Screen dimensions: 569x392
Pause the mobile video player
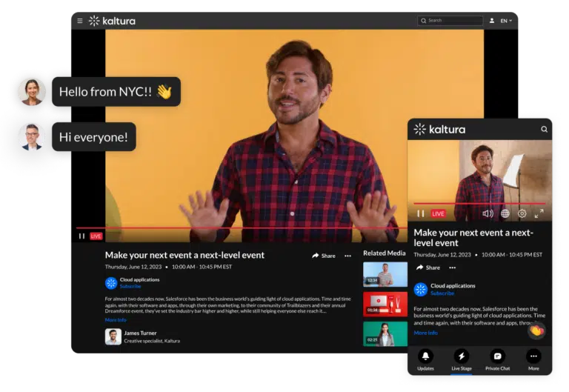(x=420, y=213)
